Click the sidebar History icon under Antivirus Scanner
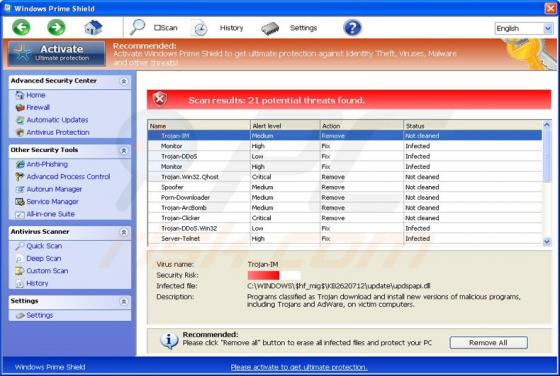Image resolution: width=560 pixels, height=376 pixels. pos(20,284)
